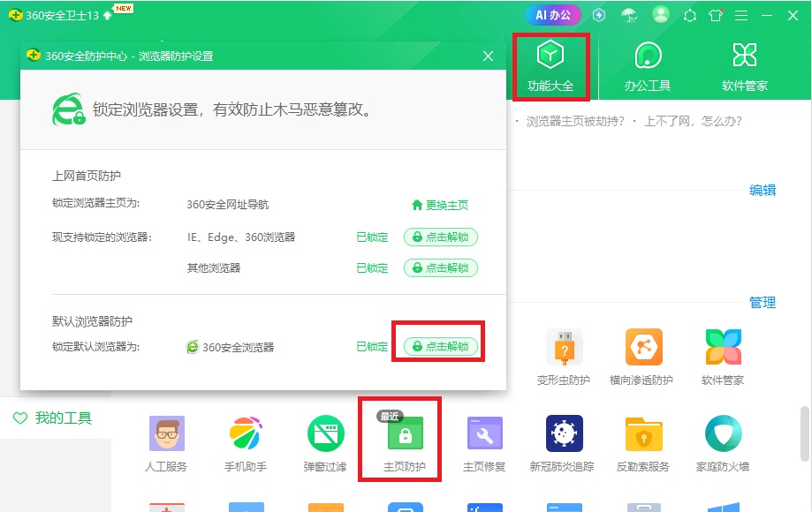This screenshot has width=812, height=512.
Task: Open the hamburger main menu
Action: coord(740,15)
